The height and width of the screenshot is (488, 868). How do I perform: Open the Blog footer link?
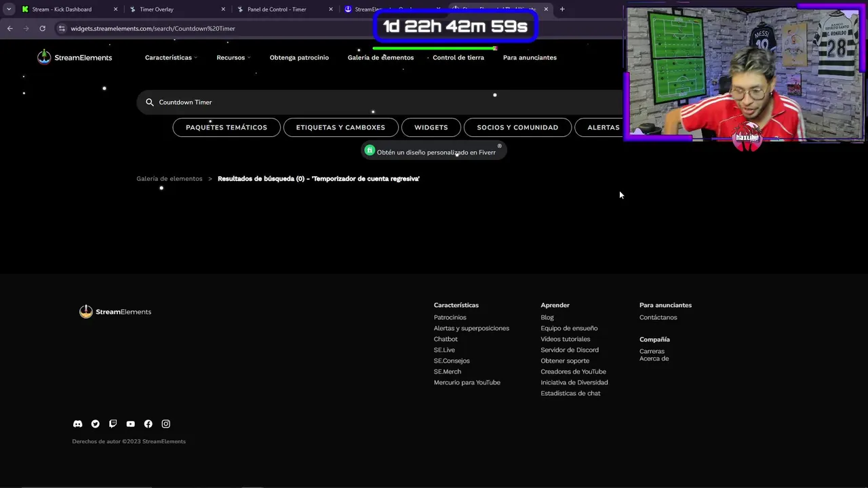[x=547, y=317]
